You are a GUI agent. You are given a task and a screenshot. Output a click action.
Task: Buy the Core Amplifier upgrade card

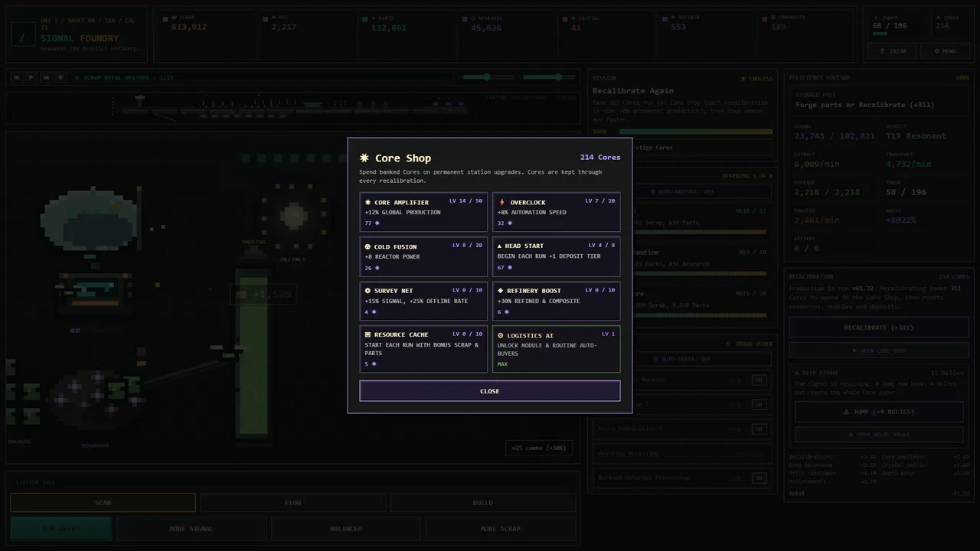pos(423,212)
